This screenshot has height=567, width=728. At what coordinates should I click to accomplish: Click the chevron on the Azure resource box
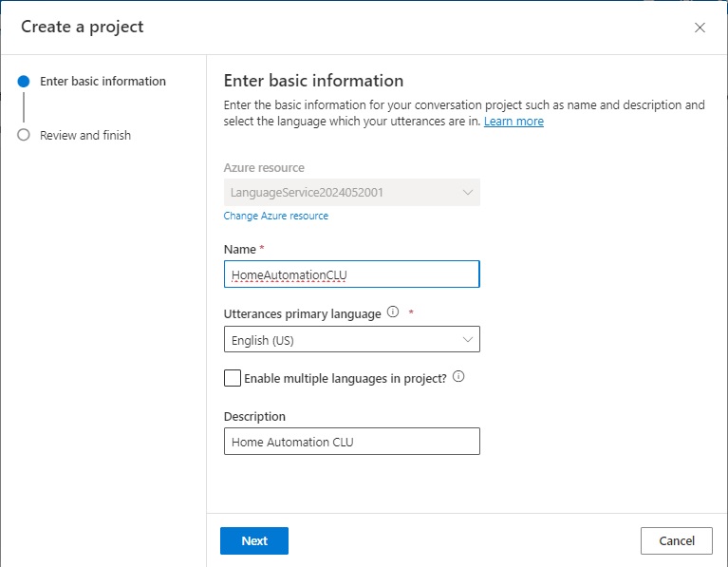[467, 193]
